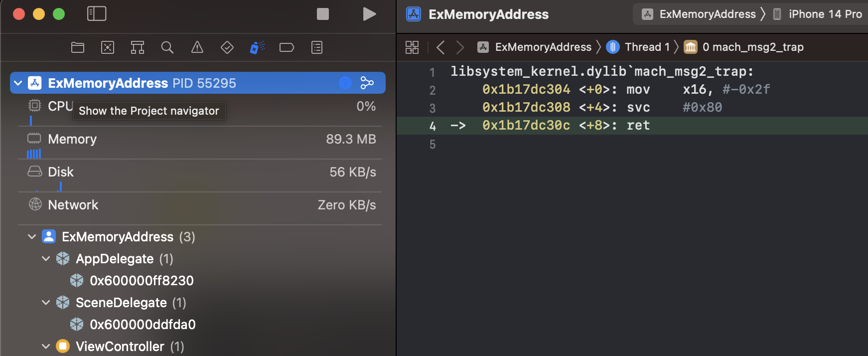The height and width of the screenshot is (356, 868).
Task: Run the app with the play button
Action: pos(369,14)
